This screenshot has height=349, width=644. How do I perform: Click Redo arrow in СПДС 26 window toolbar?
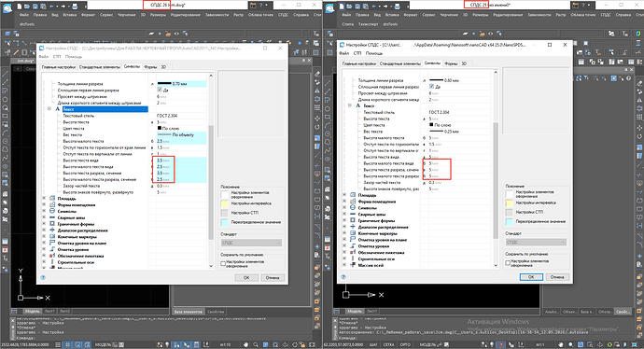click(x=63, y=6)
